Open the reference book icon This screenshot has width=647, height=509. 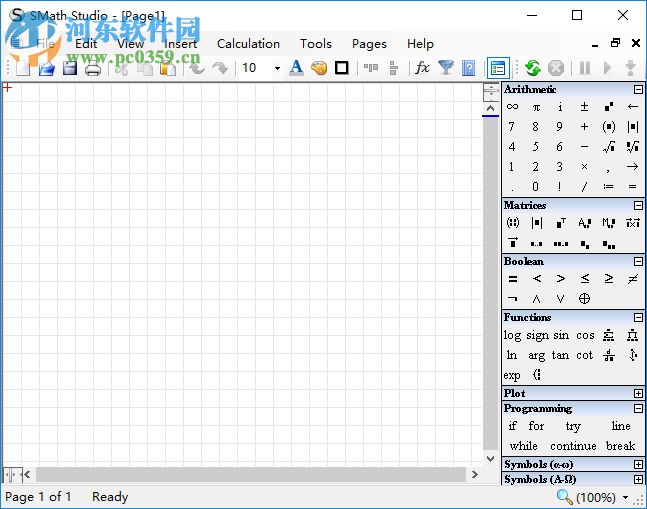coord(468,68)
